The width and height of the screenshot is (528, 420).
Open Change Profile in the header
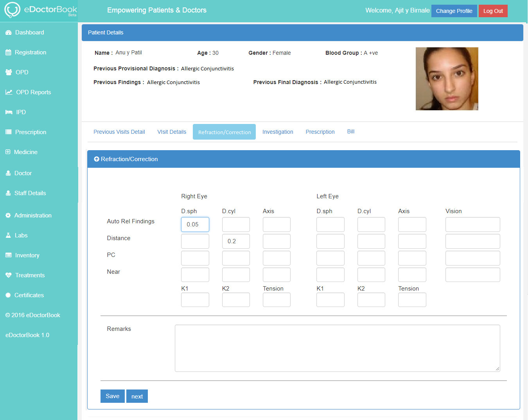click(x=454, y=11)
